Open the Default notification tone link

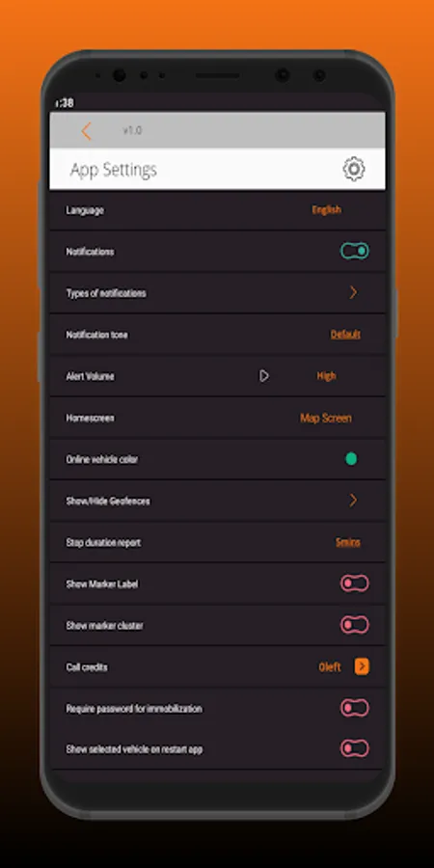[345, 335]
